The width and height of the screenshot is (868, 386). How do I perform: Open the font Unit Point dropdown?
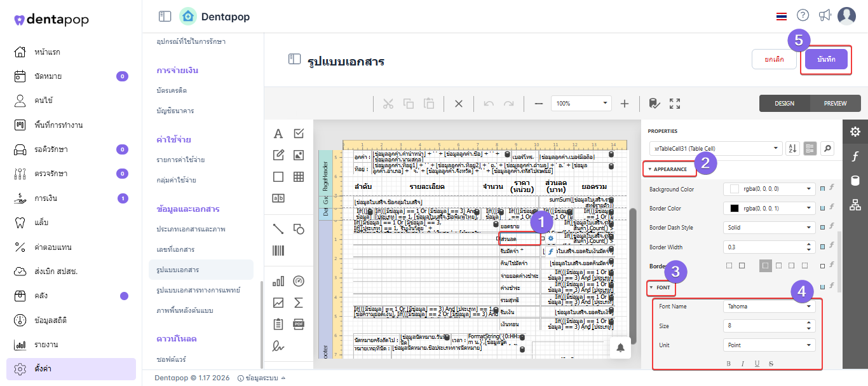click(770, 345)
